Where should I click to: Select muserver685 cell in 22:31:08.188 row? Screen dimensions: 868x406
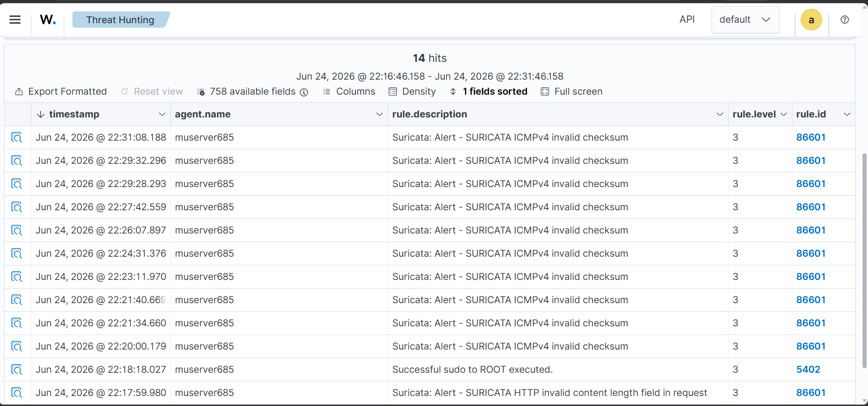(x=279, y=137)
